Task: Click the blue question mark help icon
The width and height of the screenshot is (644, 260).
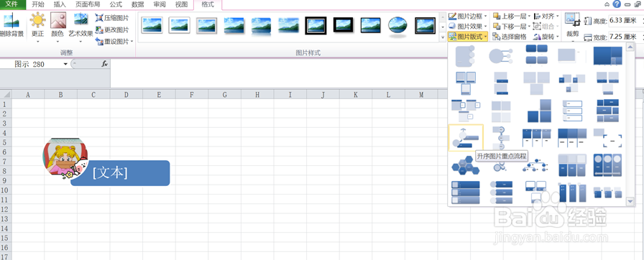Action: tap(617, 4)
